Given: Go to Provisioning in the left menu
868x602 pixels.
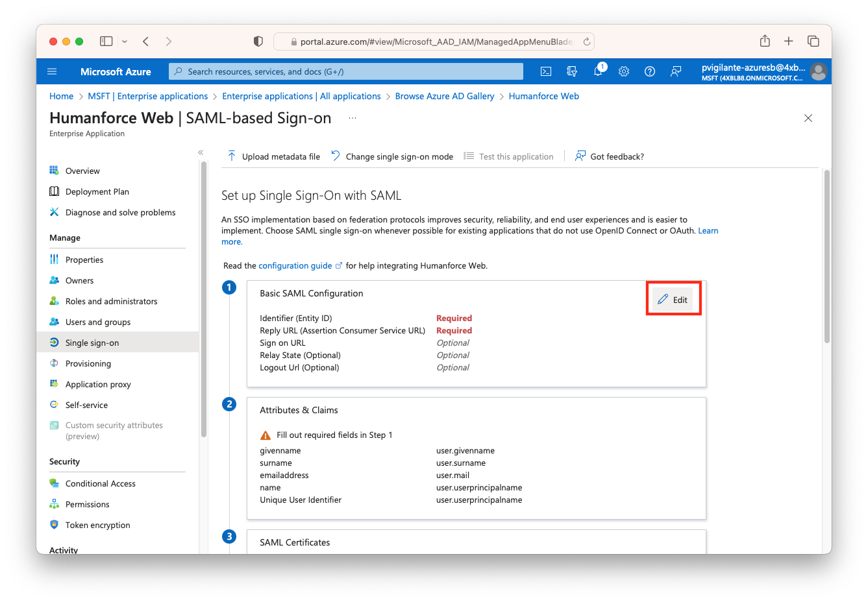Looking at the screenshot, I should 88,363.
